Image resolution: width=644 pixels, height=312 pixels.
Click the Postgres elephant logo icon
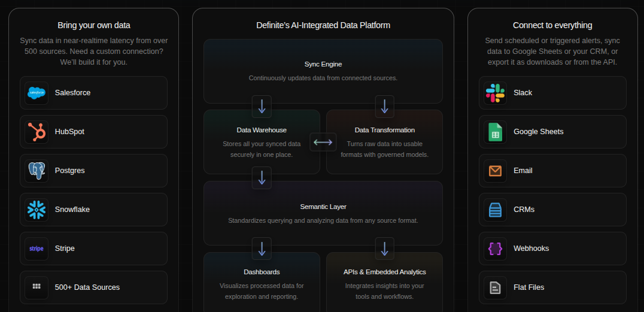pyautogui.click(x=37, y=171)
